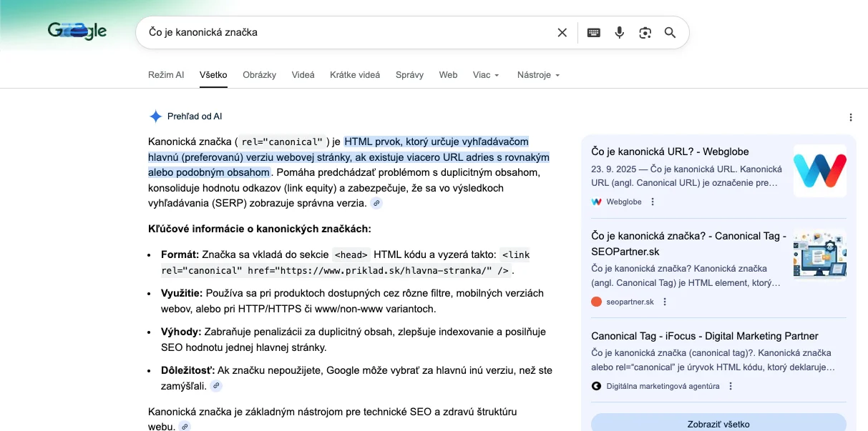Viewport: 868px width, 431px height.
Task: Open AI overview three-dot options menu
Action: (850, 117)
